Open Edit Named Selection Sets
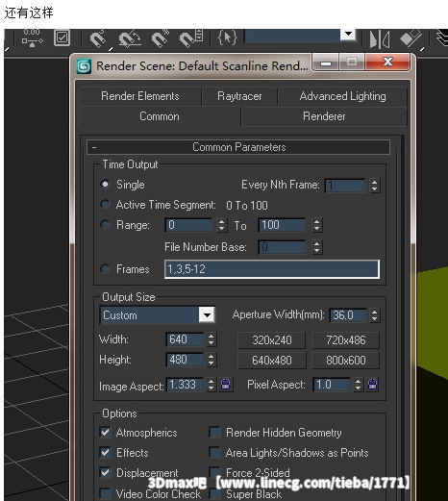This screenshot has width=448, height=501. (227, 38)
